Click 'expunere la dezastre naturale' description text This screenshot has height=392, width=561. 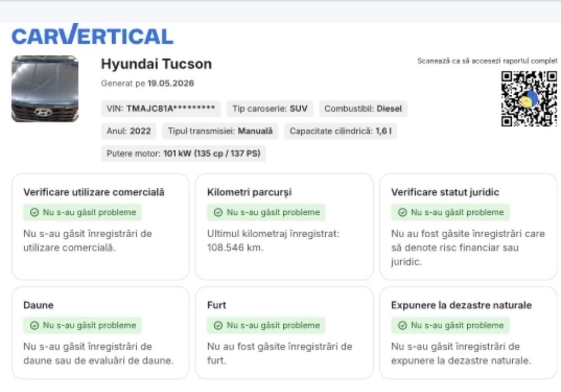[x=461, y=361]
